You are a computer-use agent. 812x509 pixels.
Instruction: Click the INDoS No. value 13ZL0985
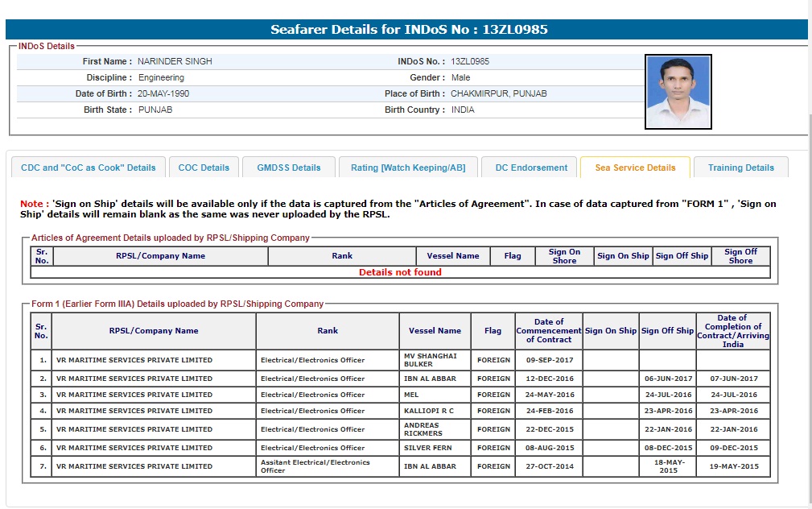469,61
